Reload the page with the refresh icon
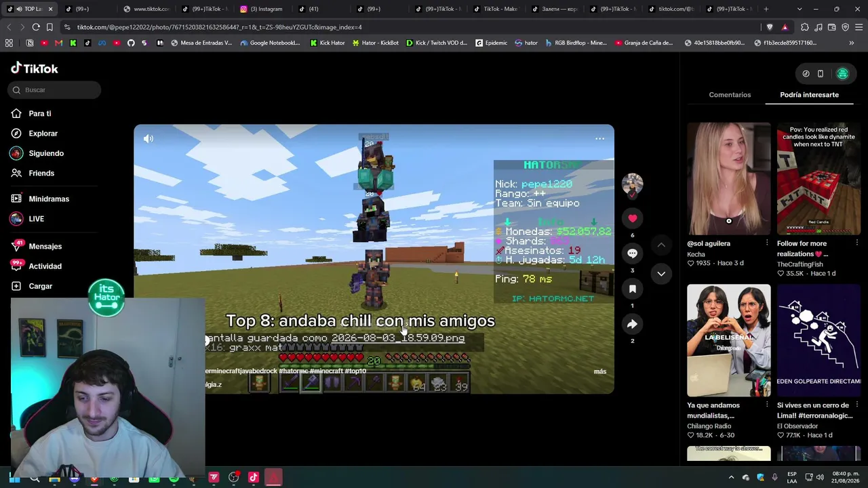The image size is (868, 488). tap(36, 27)
